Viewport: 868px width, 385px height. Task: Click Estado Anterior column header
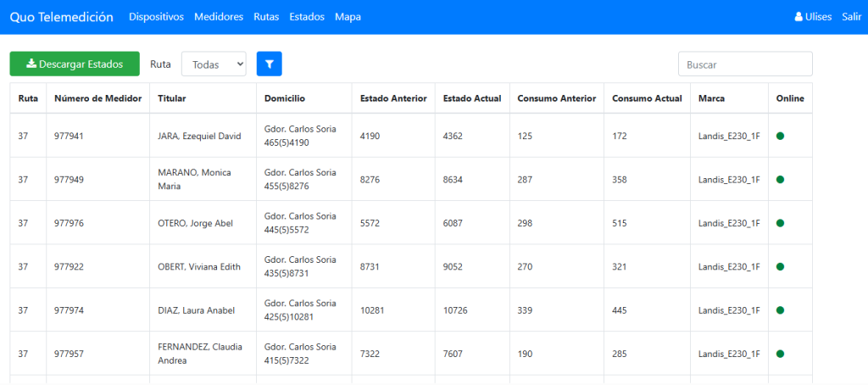coord(393,98)
